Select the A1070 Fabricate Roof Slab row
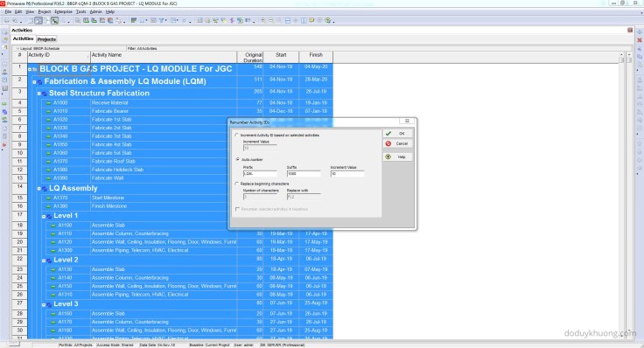The image size is (644, 348). [x=128, y=161]
